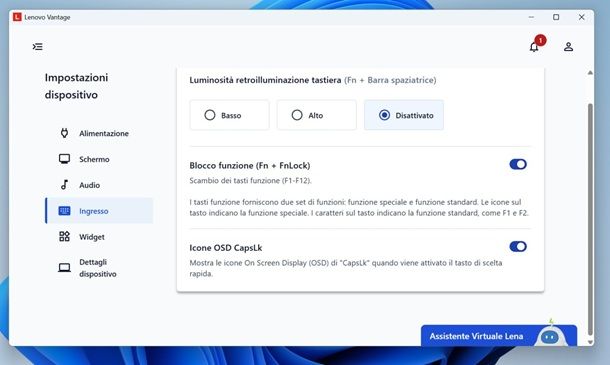
Task: Go to the Audio settings section
Action: 99,185
